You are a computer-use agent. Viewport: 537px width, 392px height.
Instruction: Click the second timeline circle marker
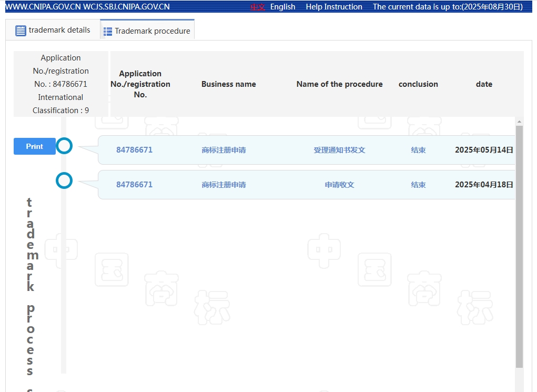64,180
